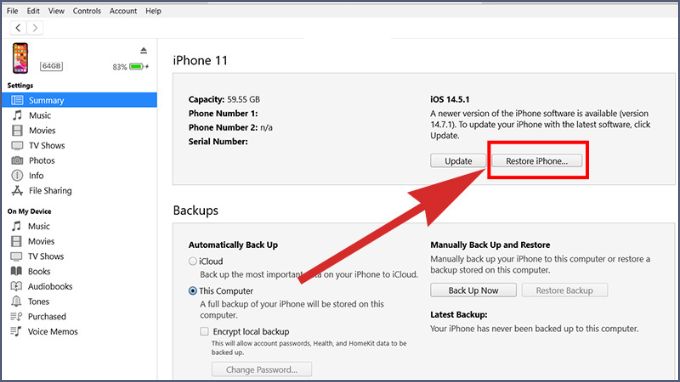
Task: Open the Help menu
Action: 153,11
